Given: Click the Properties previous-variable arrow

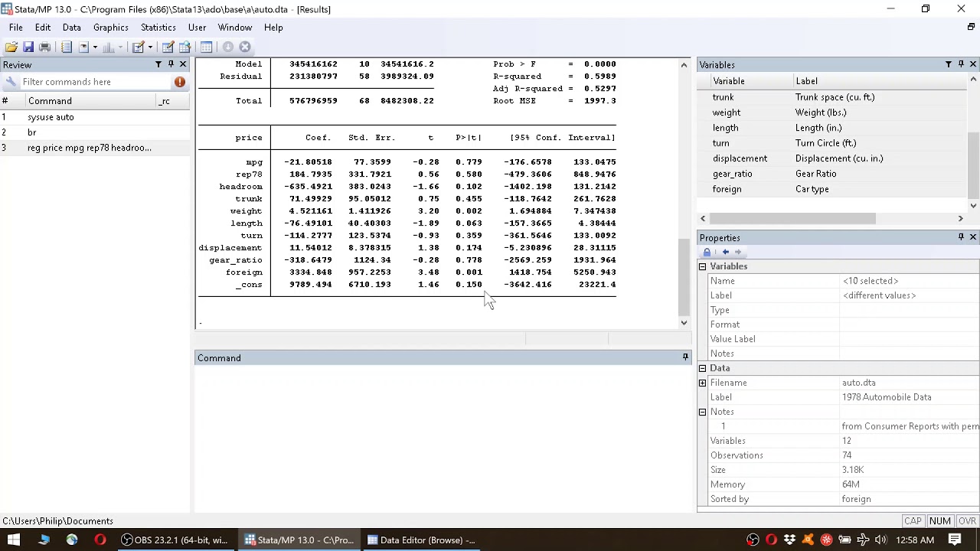Looking at the screenshot, I should [725, 252].
